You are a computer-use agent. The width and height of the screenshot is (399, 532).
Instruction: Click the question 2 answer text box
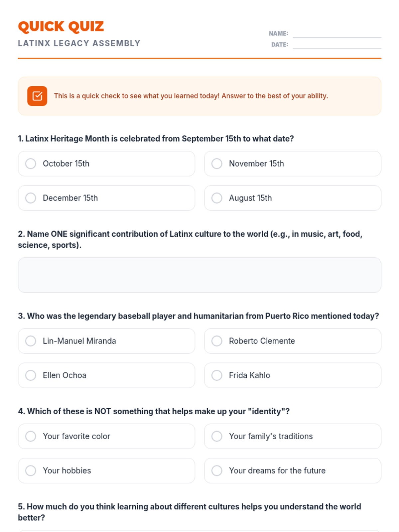pyautogui.click(x=199, y=275)
